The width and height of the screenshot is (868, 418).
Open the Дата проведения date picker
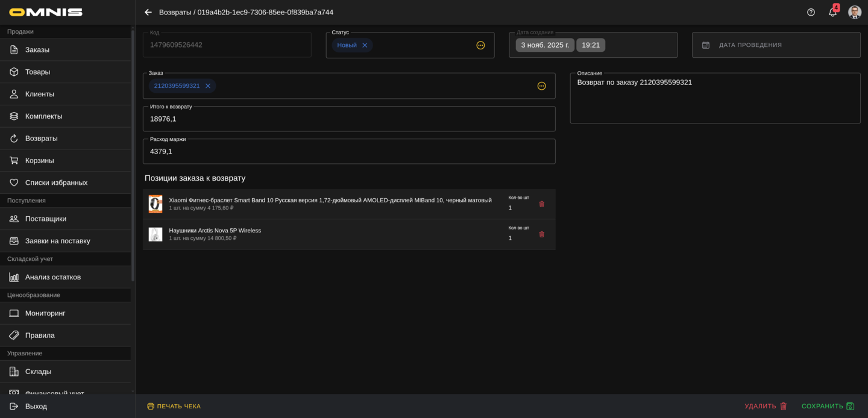(x=775, y=45)
